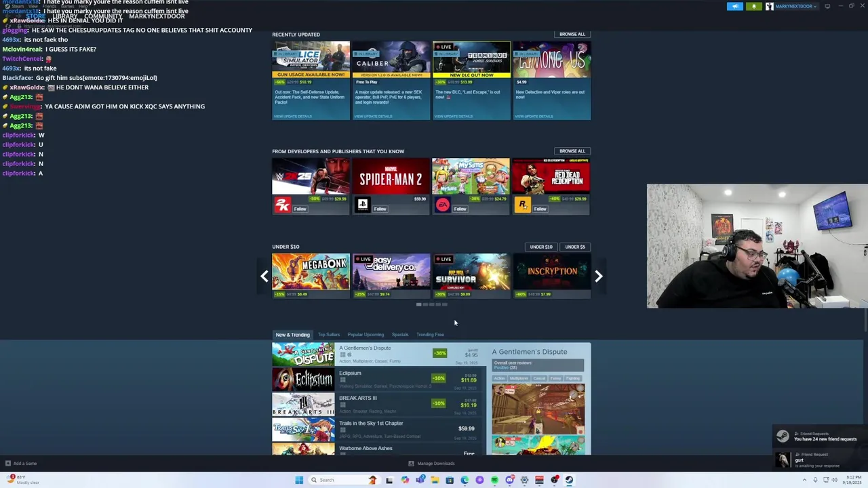
Task: Click the EA publisher logo
Action: tap(442, 205)
